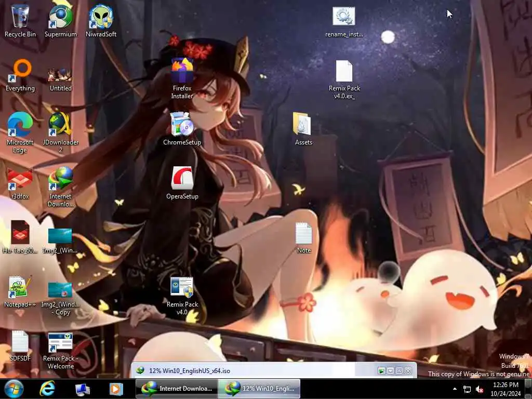Select the Assets folder
The height and width of the screenshot is (399, 532).
pos(303,129)
